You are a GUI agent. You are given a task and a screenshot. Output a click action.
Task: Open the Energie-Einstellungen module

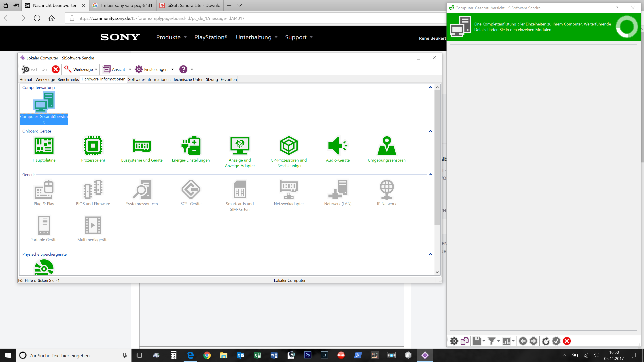[x=191, y=146]
